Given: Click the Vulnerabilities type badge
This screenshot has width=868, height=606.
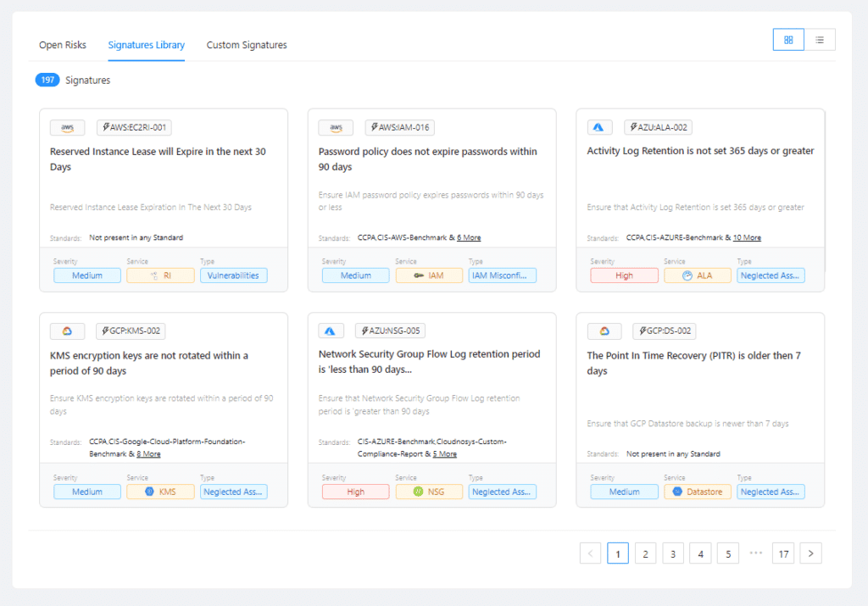Looking at the screenshot, I should [234, 275].
